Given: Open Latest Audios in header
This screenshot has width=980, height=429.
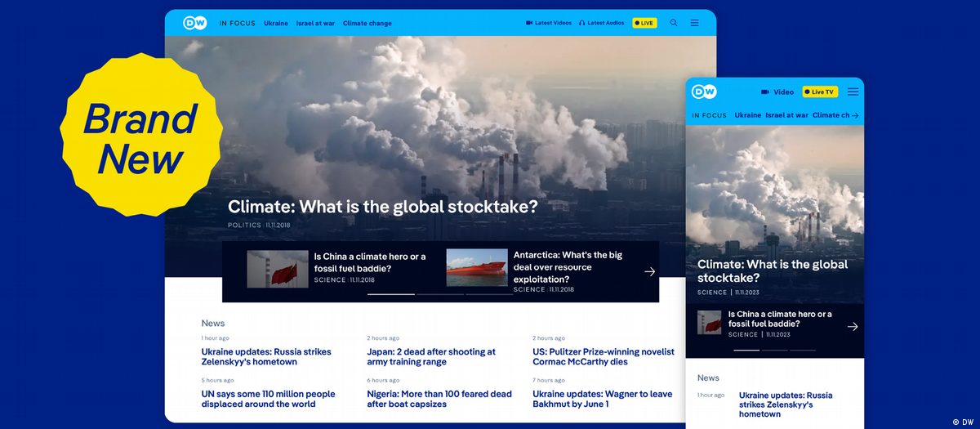Looking at the screenshot, I should tap(602, 23).
